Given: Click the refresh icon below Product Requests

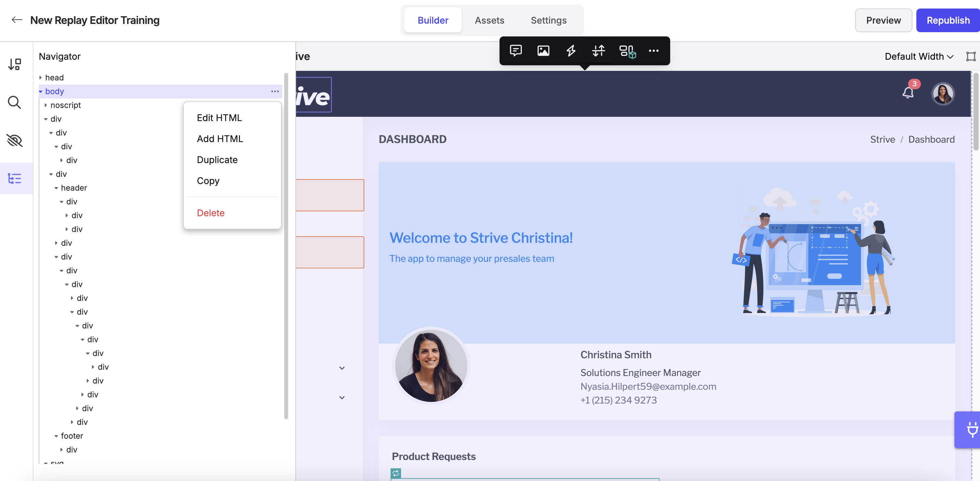Looking at the screenshot, I should [396, 473].
